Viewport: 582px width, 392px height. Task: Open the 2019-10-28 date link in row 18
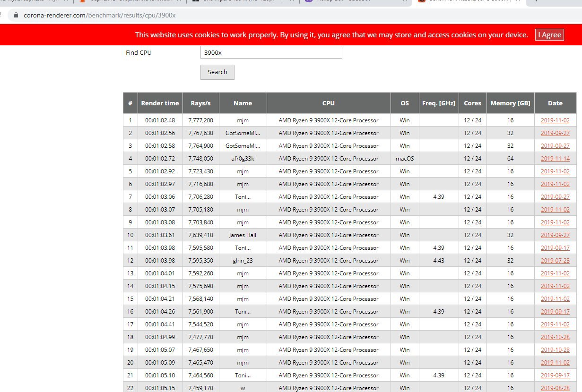tap(555, 337)
